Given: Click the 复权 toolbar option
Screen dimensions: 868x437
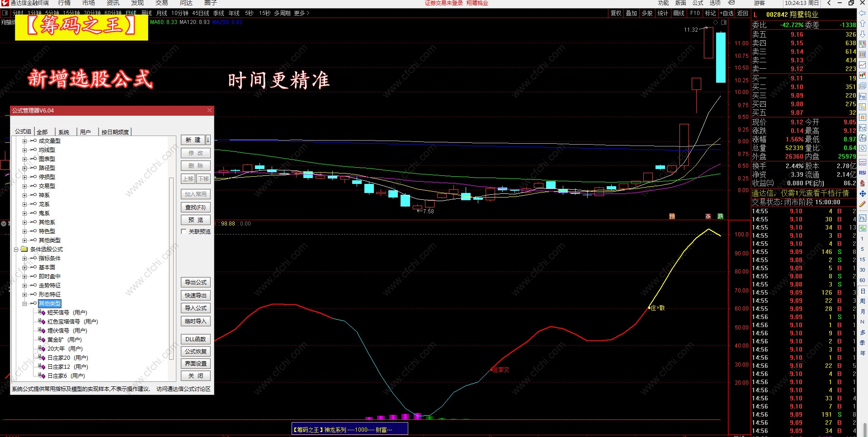Looking at the screenshot, I should tap(616, 13).
